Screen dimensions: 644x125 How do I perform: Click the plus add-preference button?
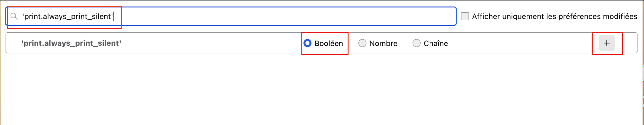click(606, 43)
